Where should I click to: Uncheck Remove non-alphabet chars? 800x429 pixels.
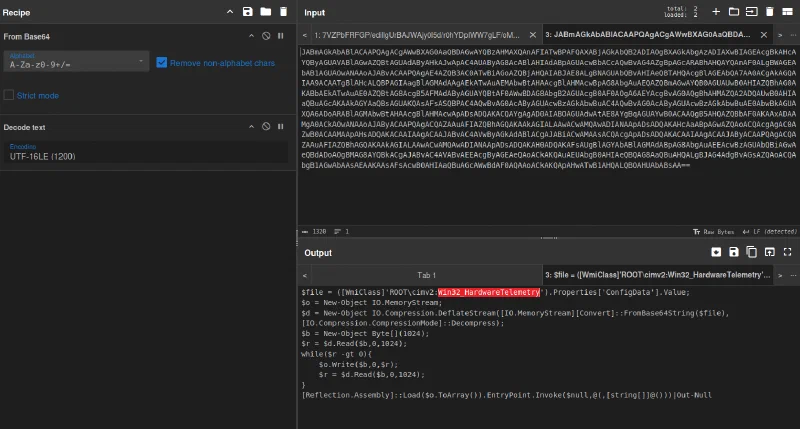pyautogui.click(x=162, y=63)
